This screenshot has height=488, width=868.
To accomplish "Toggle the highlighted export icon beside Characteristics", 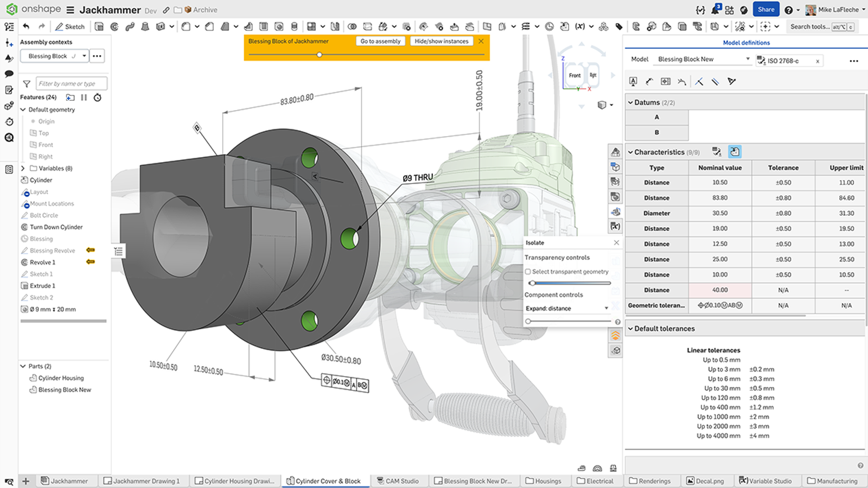I will [735, 152].
